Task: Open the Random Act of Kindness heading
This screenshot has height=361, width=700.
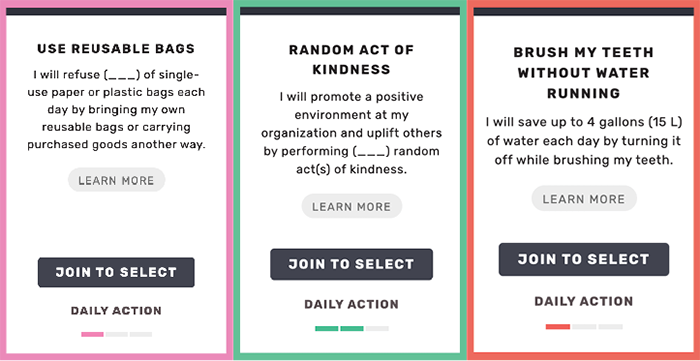Action: pyautogui.click(x=351, y=59)
